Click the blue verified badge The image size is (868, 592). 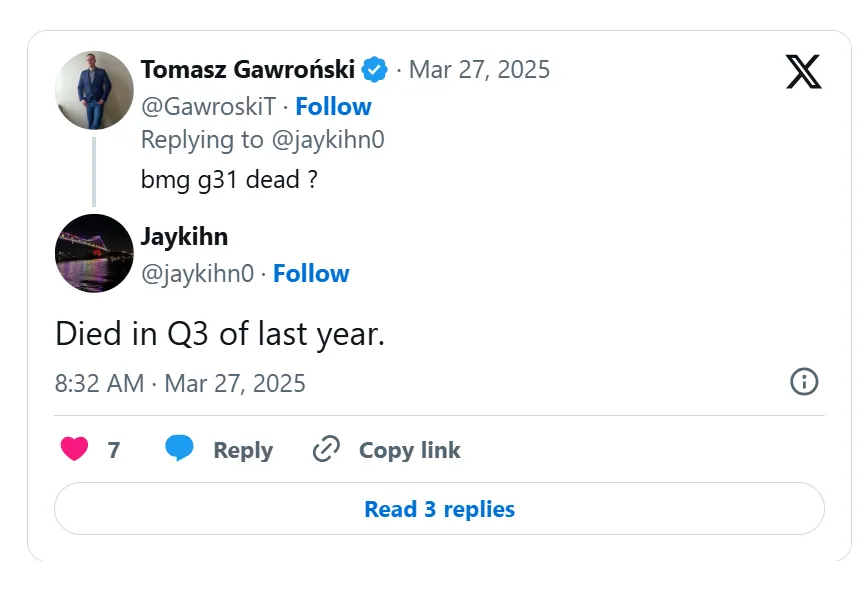point(375,70)
